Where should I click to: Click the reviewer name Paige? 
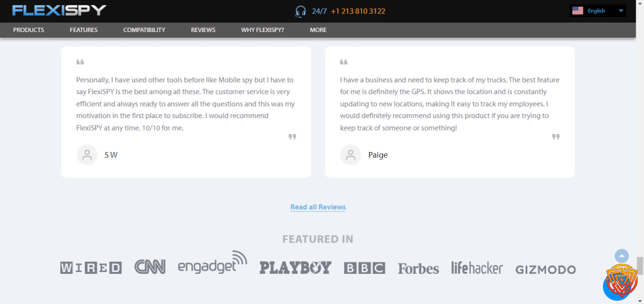pyautogui.click(x=378, y=155)
